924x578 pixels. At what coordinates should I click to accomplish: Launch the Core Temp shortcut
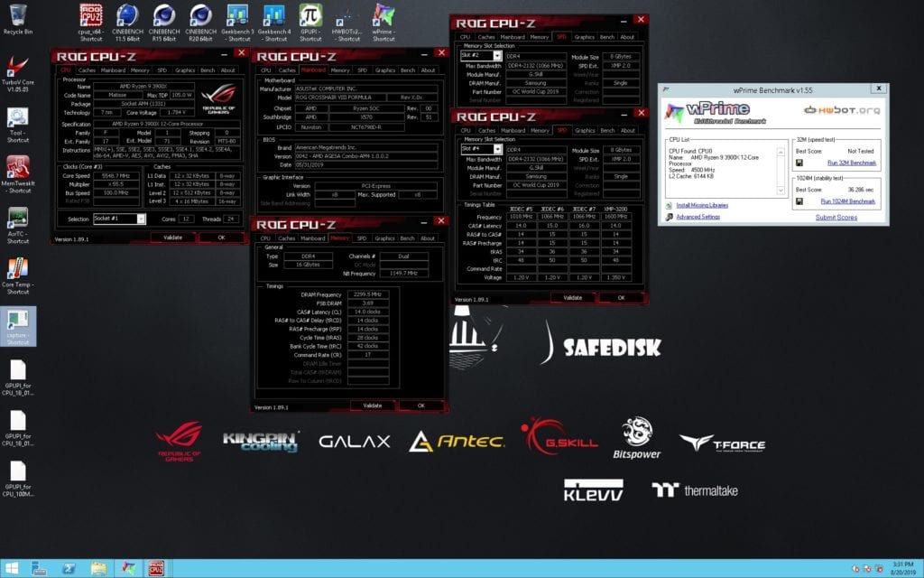click(x=18, y=275)
